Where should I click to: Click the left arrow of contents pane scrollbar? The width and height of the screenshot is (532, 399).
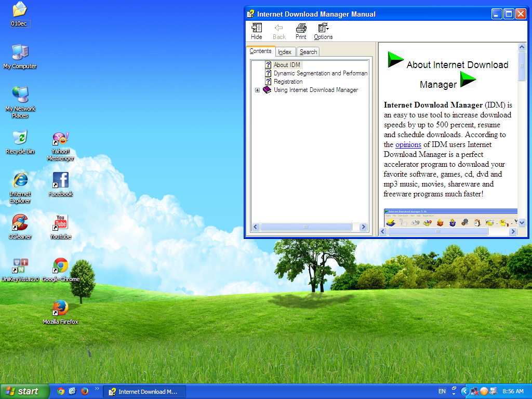point(256,227)
